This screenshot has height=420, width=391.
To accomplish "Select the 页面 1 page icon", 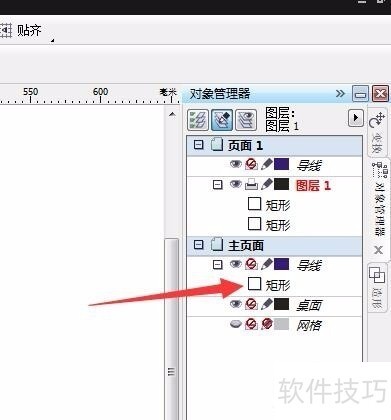I will click(x=217, y=145).
